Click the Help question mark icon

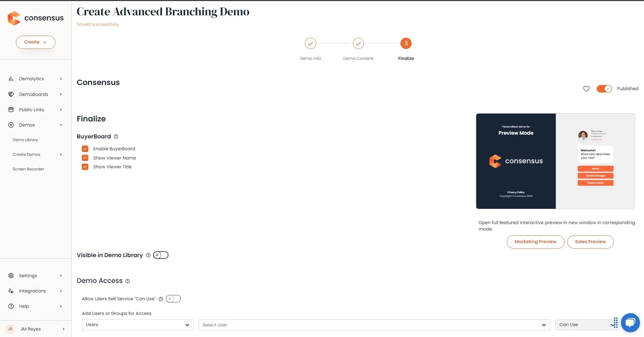tap(11, 306)
